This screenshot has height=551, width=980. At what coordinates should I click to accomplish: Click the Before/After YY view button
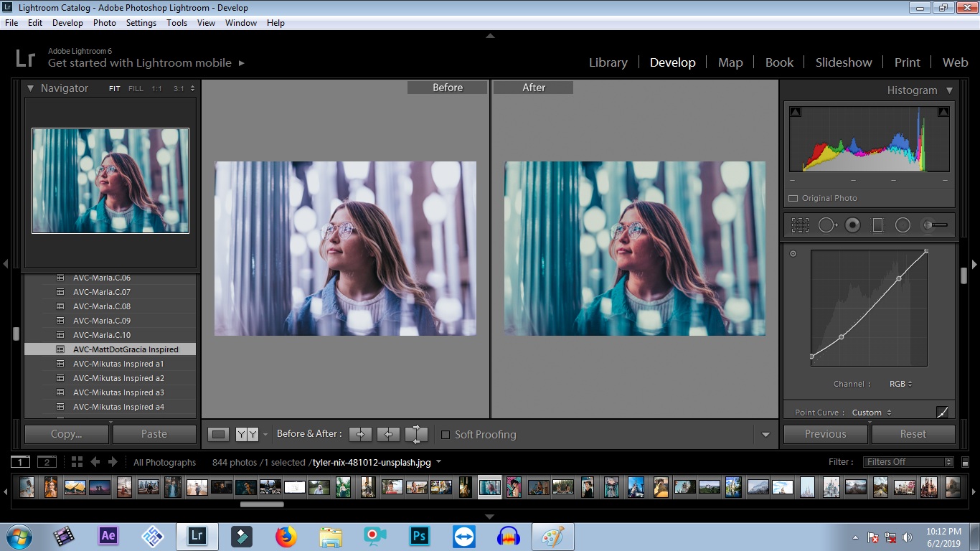pyautogui.click(x=247, y=434)
